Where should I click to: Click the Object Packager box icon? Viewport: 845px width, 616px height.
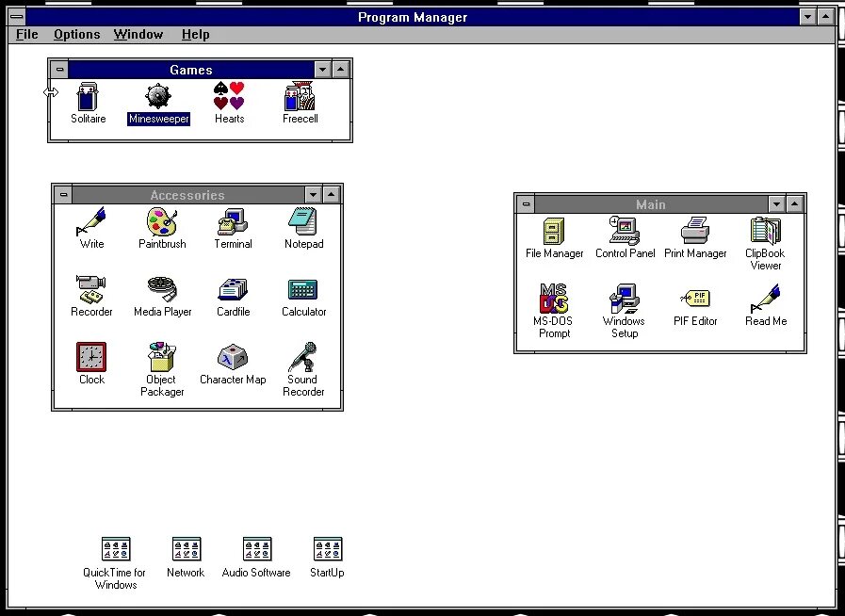coord(162,356)
